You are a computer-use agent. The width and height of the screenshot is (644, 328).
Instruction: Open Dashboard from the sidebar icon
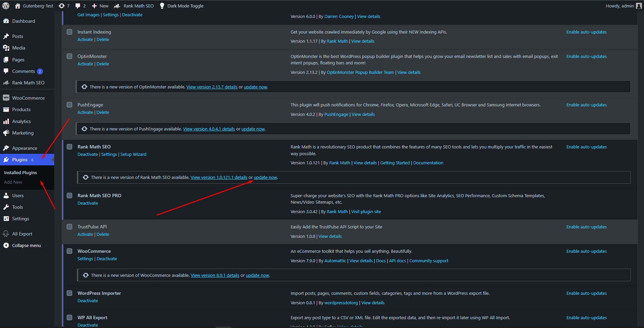pyautogui.click(x=6, y=21)
